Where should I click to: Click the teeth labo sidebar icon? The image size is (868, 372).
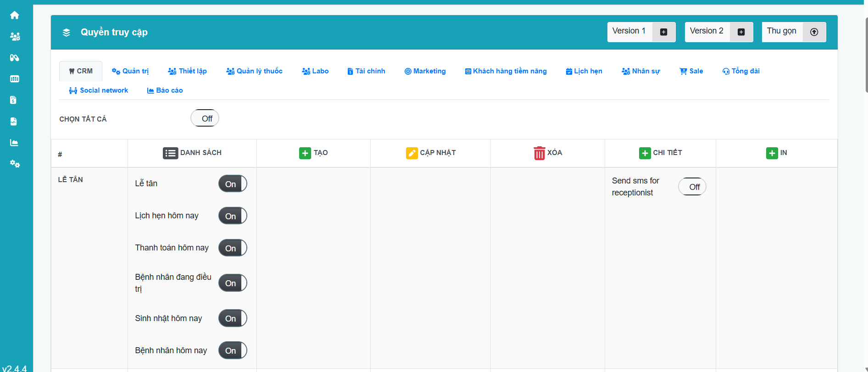pos(15,79)
